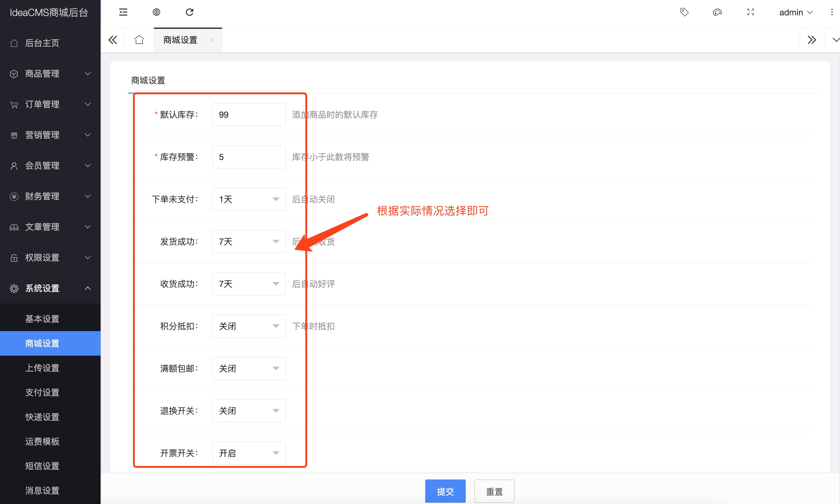This screenshot has width=840, height=504.
Task: Open the tag notes icon in header
Action: pyautogui.click(x=684, y=12)
